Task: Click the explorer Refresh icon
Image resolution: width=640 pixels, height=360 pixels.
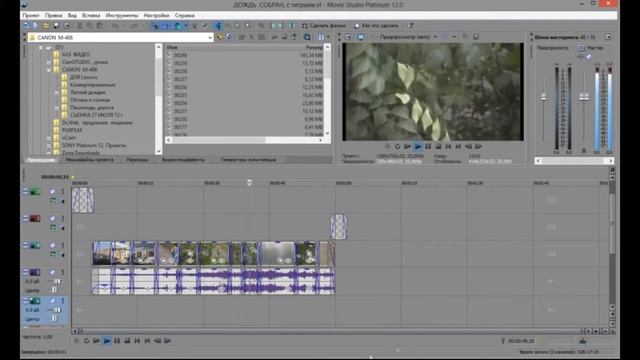Action: pos(229,37)
